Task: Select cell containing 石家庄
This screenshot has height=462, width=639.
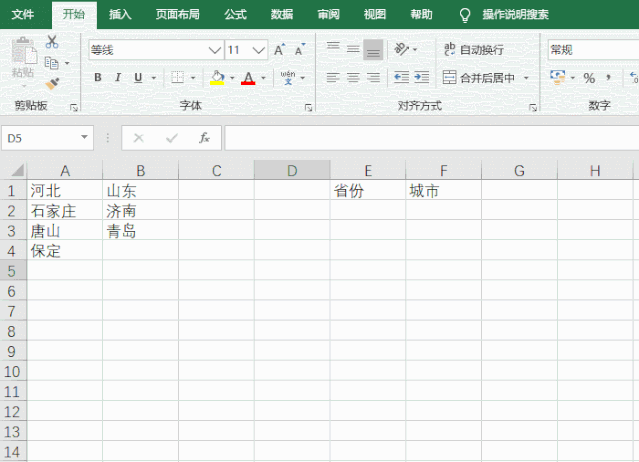Action: [64, 211]
